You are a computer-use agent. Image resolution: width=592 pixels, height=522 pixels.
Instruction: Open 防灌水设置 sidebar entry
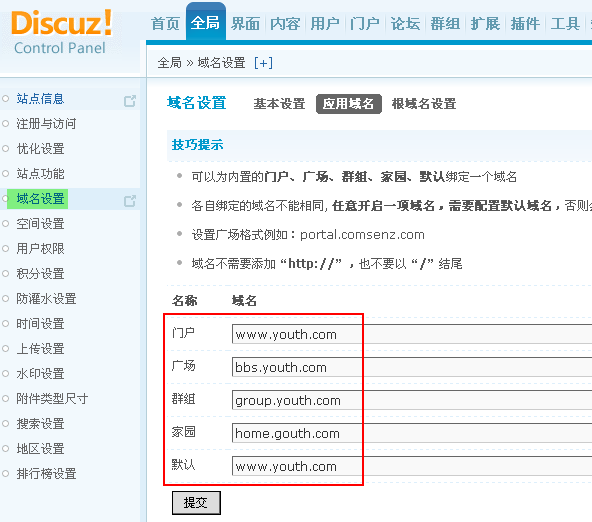[46, 299]
